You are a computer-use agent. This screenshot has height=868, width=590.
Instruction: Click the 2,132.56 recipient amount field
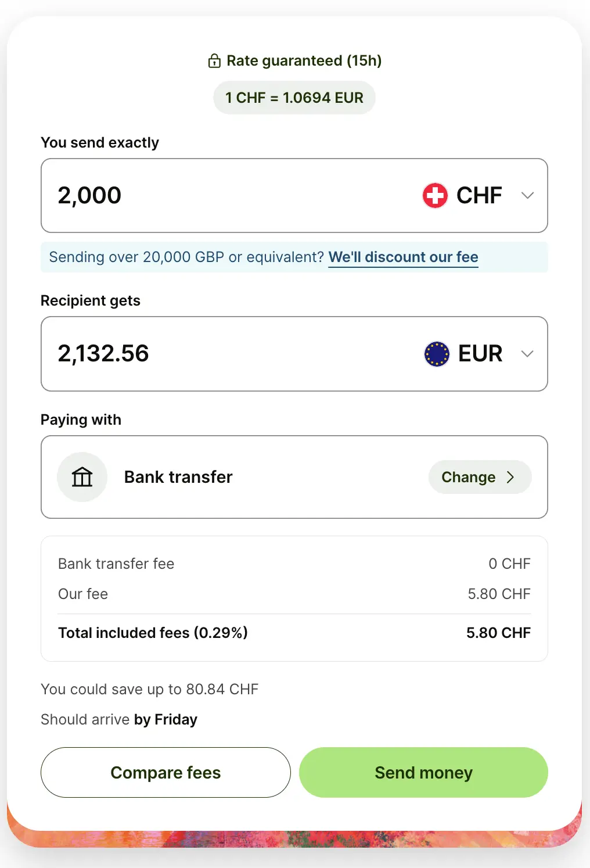232,354
